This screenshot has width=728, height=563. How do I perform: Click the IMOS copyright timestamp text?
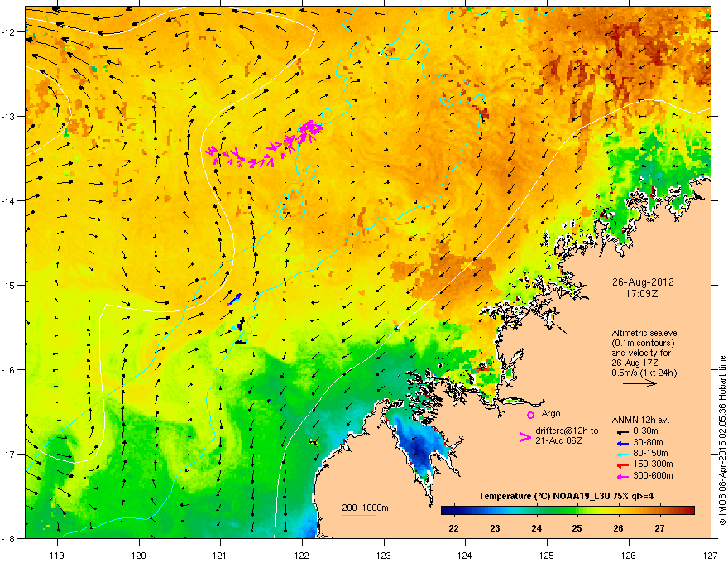(722, 440)
